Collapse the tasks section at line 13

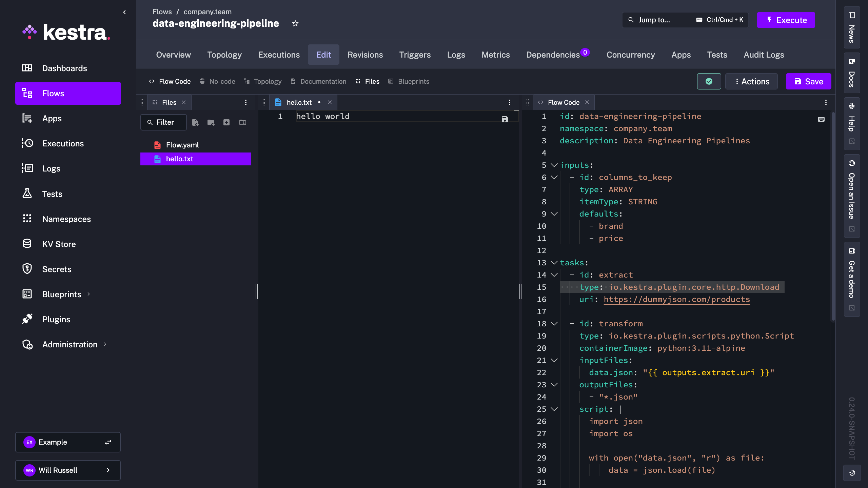click(554, 263)
